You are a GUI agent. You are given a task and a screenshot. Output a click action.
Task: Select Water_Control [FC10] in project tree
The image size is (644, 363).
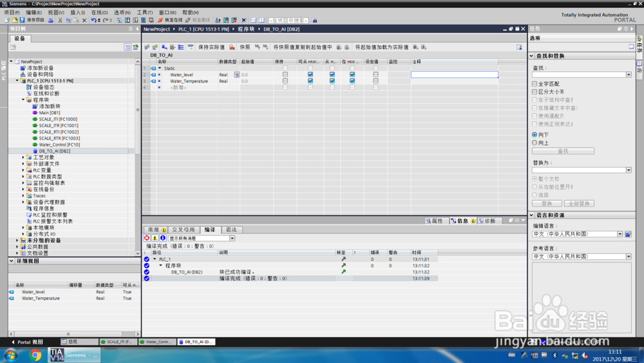pos(59,144)
